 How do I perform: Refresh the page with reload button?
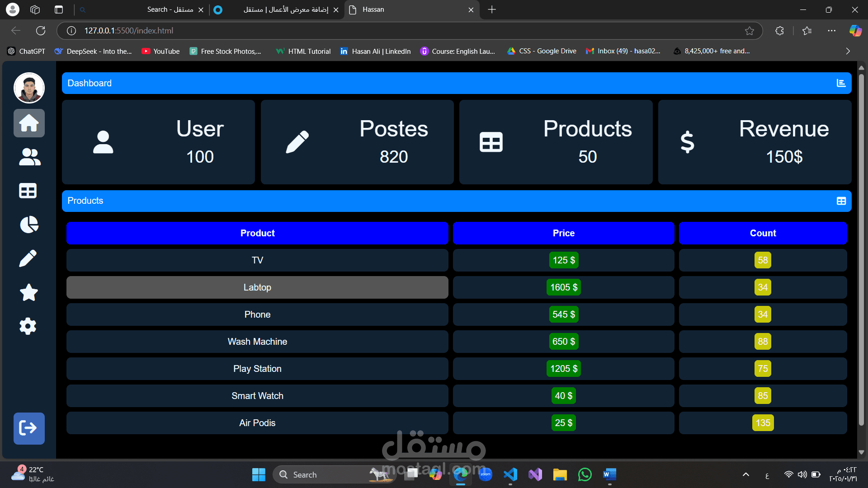tap(41, 31)
